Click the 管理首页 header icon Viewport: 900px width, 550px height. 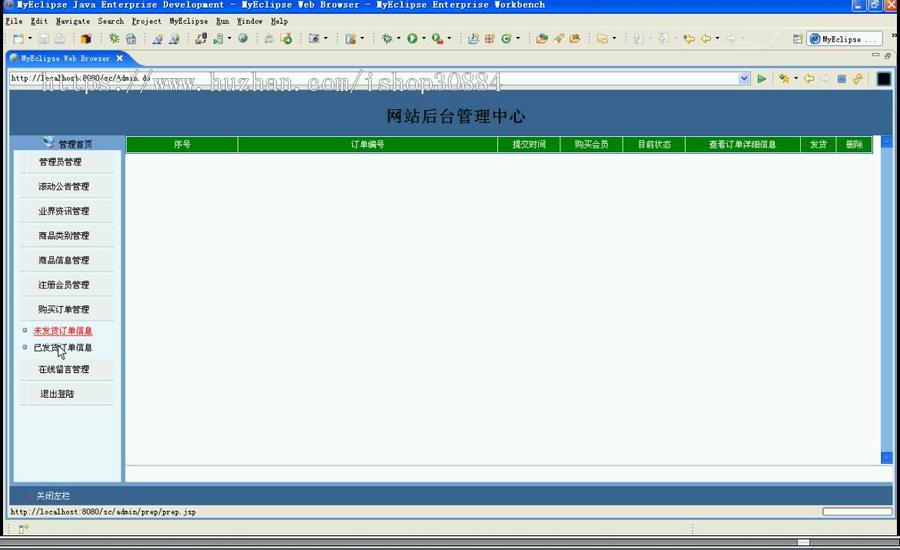[49, 142]
